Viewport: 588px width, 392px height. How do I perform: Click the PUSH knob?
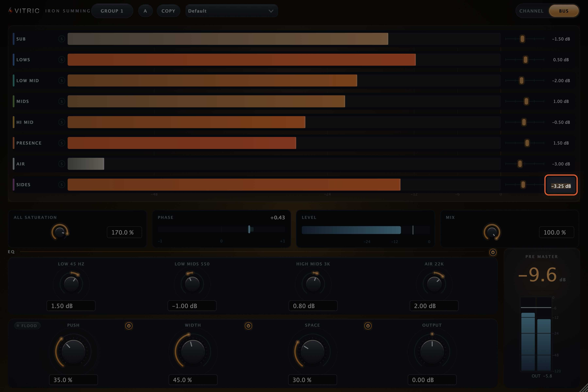[73, 352]
